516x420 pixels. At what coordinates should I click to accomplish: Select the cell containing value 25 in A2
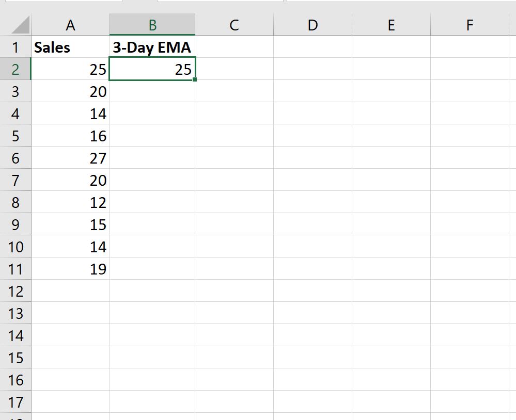pos(70,69)
